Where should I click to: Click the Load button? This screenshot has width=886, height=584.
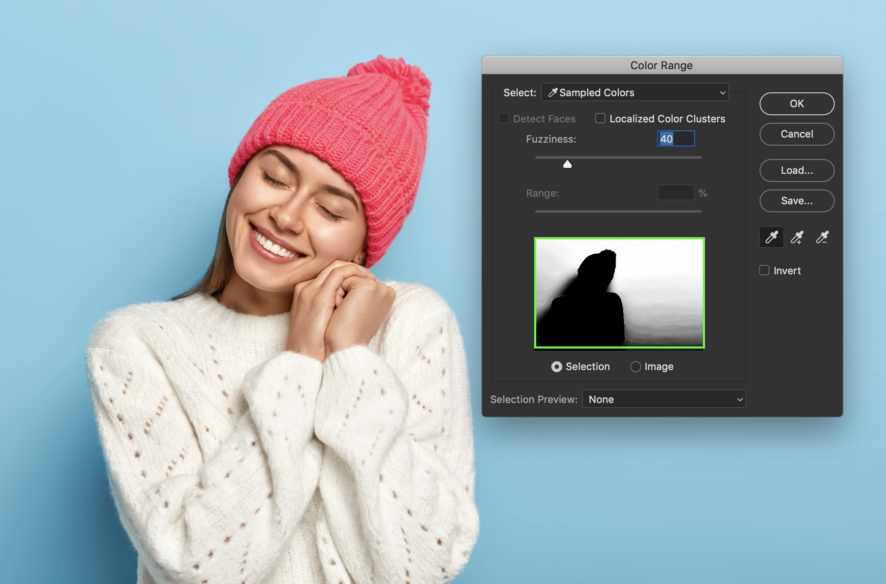pyautogui.click(x=797, y=170)
